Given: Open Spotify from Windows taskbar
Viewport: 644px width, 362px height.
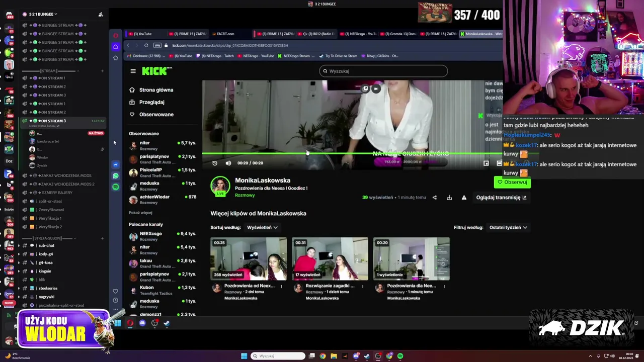Looking at the screenshot, I should pos(400,356).
